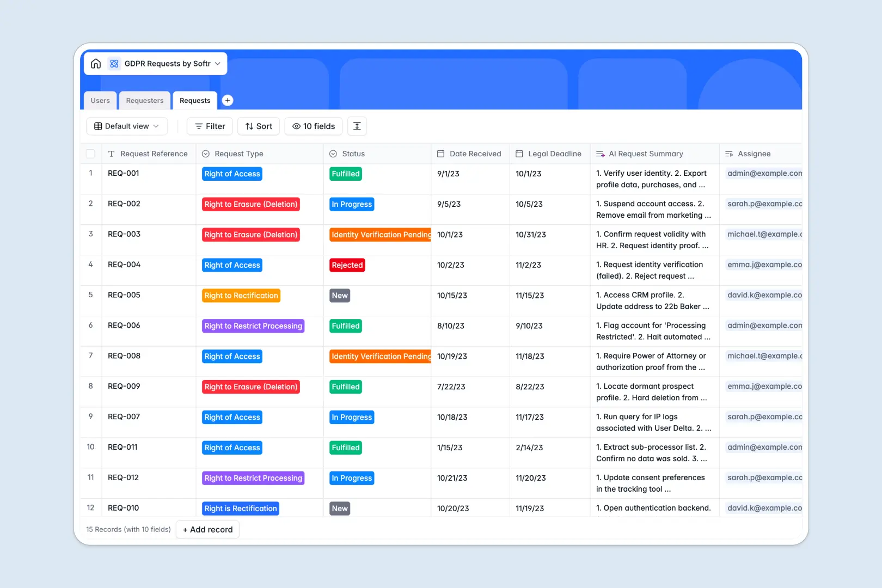This screenshot has width=882, height=588.
Task: Click the text-type icon in Request Reference header
Action: (x=112, y=154)
